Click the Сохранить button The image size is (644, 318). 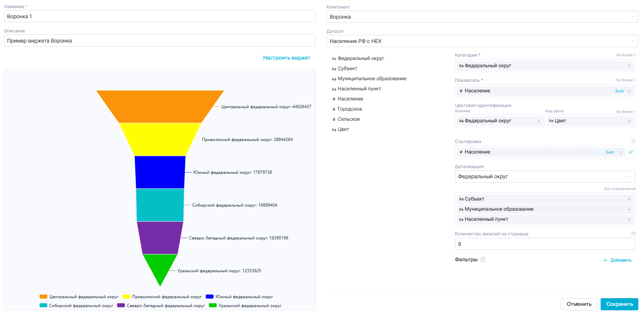[619, 304]
